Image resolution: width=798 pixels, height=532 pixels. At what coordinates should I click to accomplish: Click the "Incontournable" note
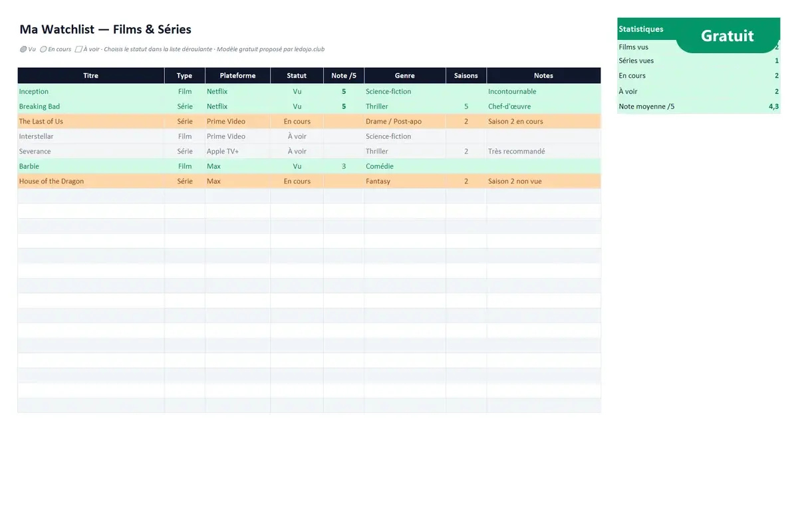click(512, 91)
